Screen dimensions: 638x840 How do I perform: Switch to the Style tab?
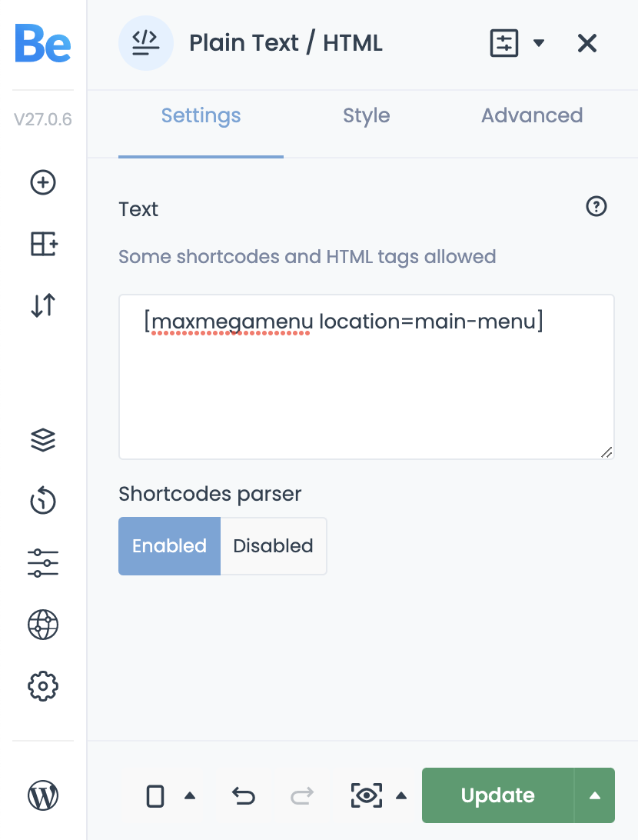366,116
